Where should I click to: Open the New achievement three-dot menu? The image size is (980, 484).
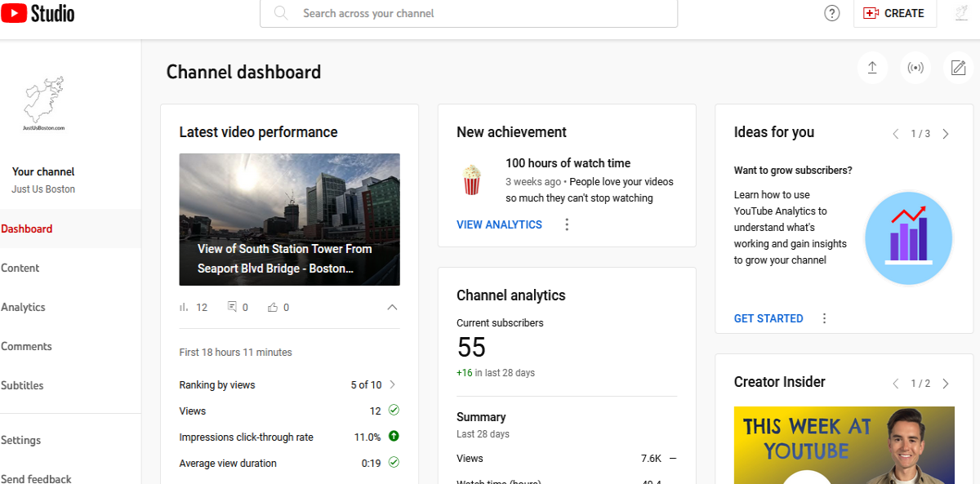(567, 224)
